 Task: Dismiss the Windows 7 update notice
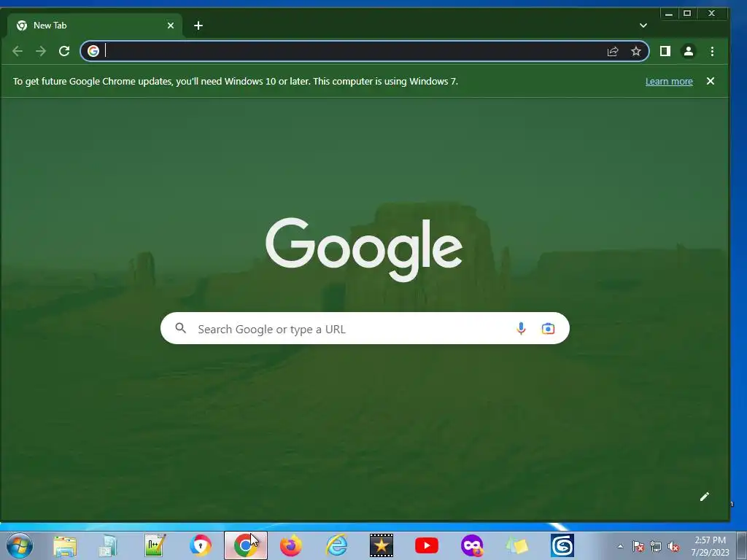[711, 81]
